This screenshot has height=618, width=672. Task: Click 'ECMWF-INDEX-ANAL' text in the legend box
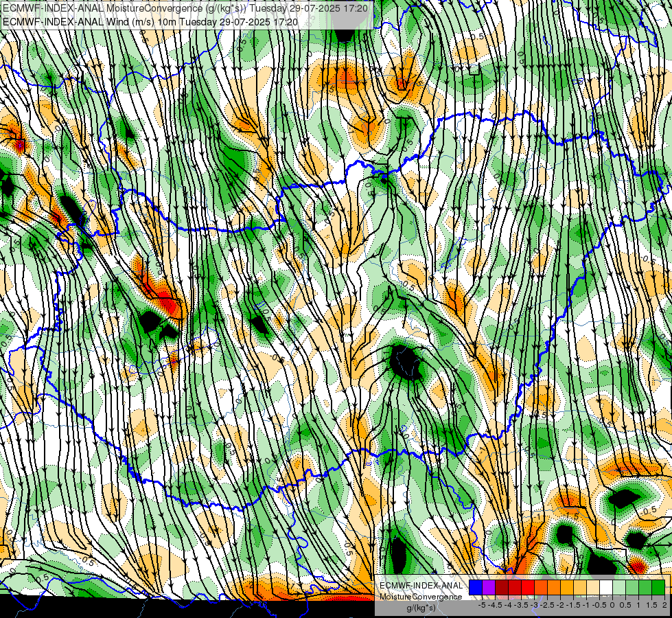[x=421, y=586]
